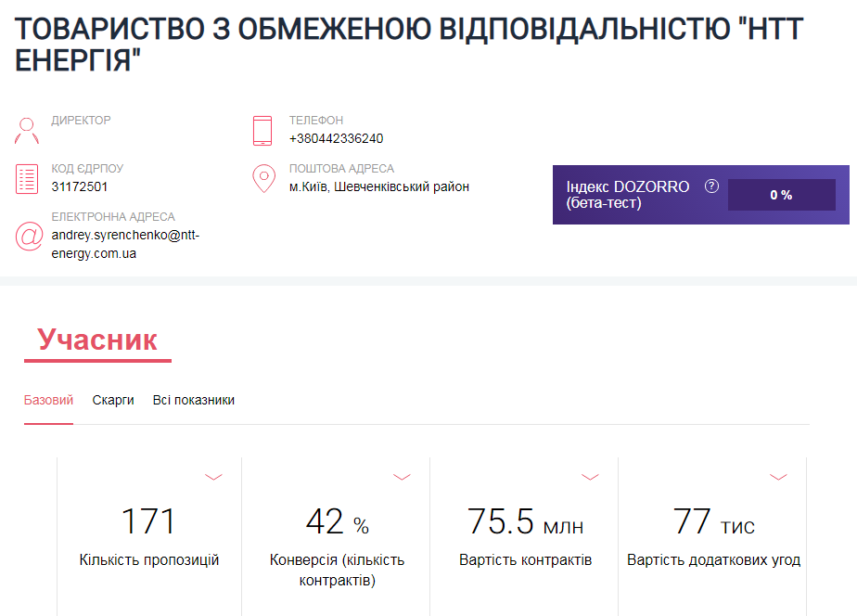
Task: Expand the Вартість додаткових угод card chevron
Action: pos(778,477)
